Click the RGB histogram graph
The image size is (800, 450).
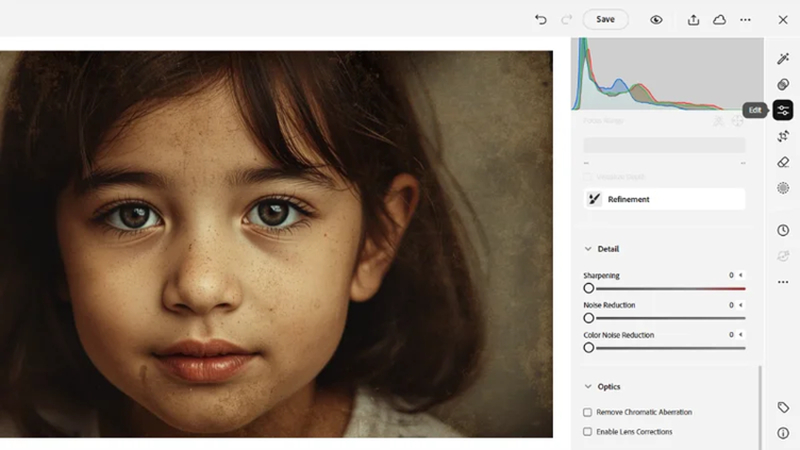(667, 74)
